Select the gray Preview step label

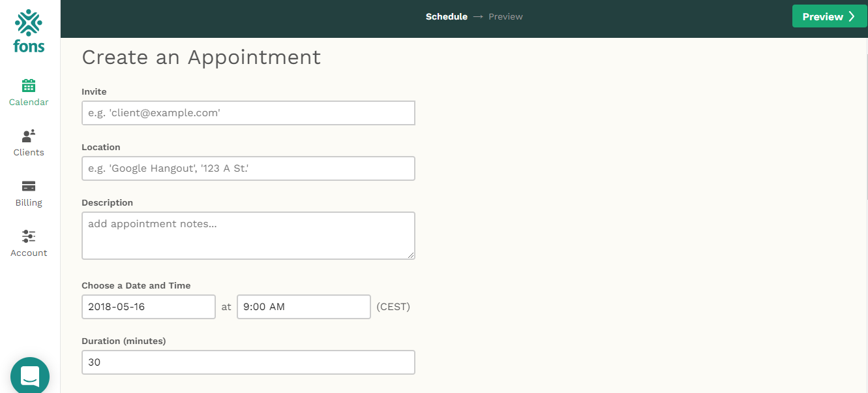[505, 17]
